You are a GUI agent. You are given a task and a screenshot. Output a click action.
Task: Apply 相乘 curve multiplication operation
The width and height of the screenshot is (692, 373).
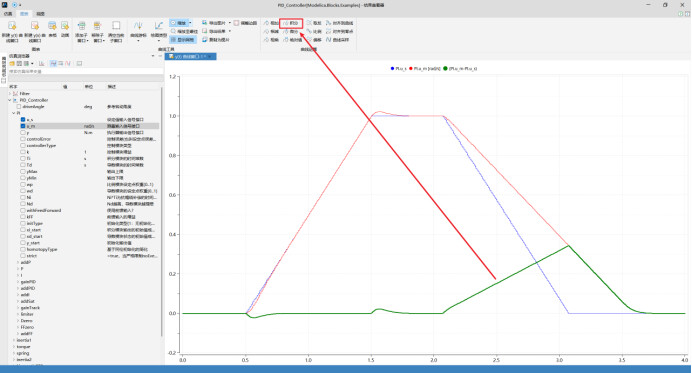click(x=271, y=40)
